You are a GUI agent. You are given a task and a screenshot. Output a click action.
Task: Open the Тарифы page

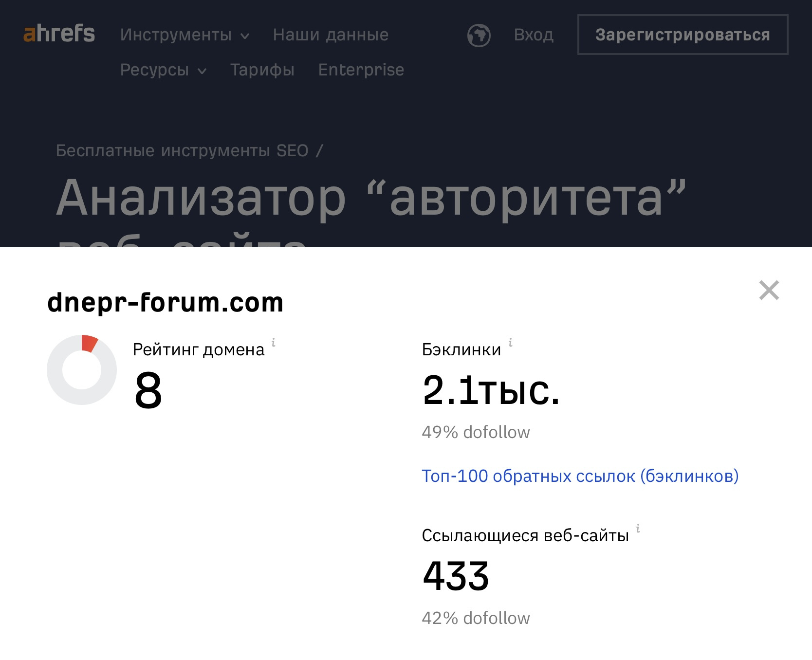click(262, 70)
